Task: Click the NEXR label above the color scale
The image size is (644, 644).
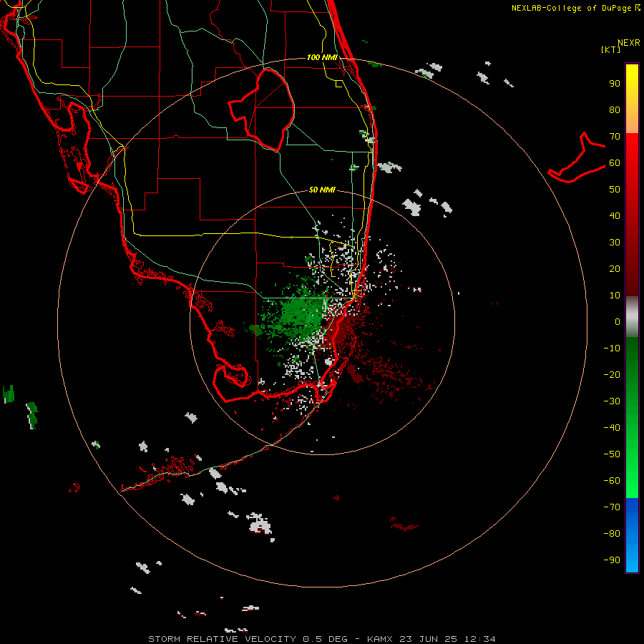Action: [x=629, y=43]
